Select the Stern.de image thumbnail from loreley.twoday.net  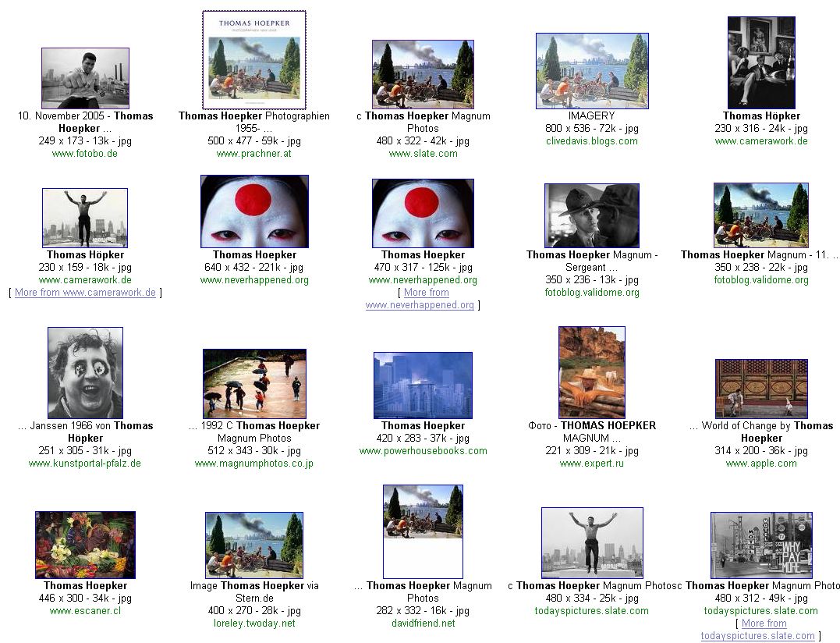coord(254,545)
